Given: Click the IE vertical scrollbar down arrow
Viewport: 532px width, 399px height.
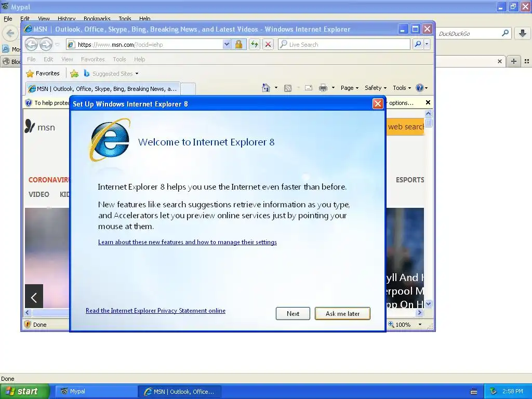Looking at the screenshot, I should tap(429, 303).
